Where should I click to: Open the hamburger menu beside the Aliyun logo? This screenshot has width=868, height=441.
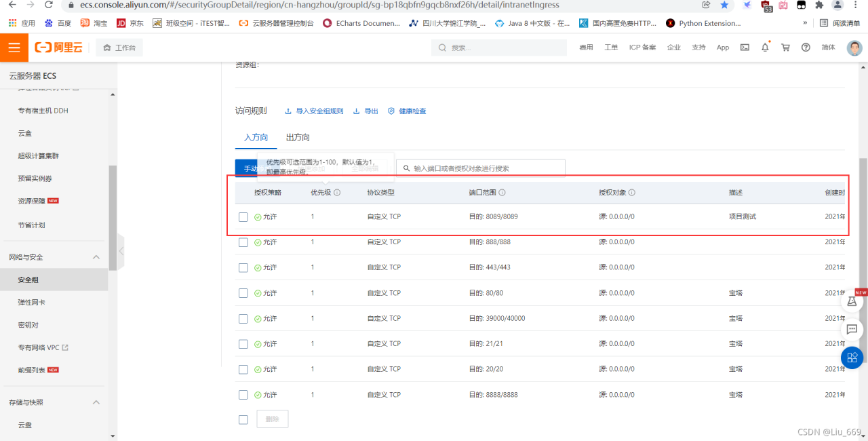click(14, 47)
